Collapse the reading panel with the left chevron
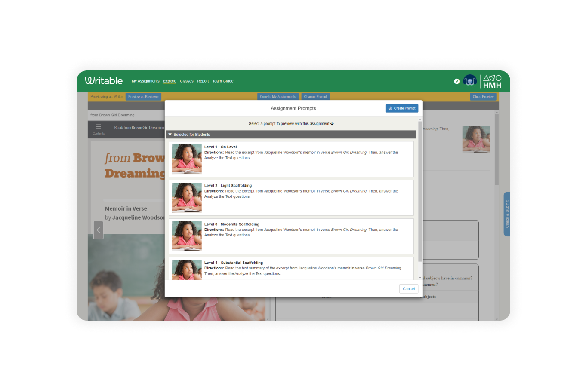This screenshot has width=586, height=392. (x=98, y=230)
